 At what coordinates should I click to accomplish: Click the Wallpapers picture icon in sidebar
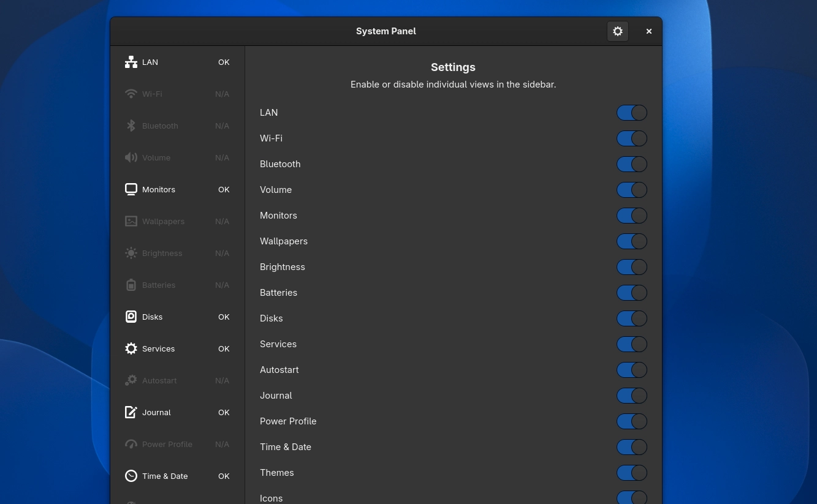131,221
